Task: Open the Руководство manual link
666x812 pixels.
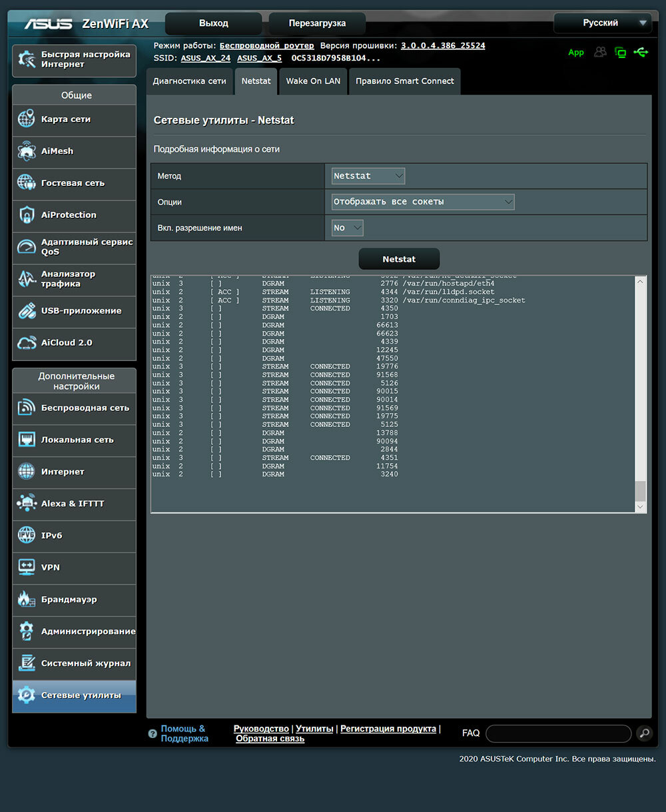Action: (261, 729)
